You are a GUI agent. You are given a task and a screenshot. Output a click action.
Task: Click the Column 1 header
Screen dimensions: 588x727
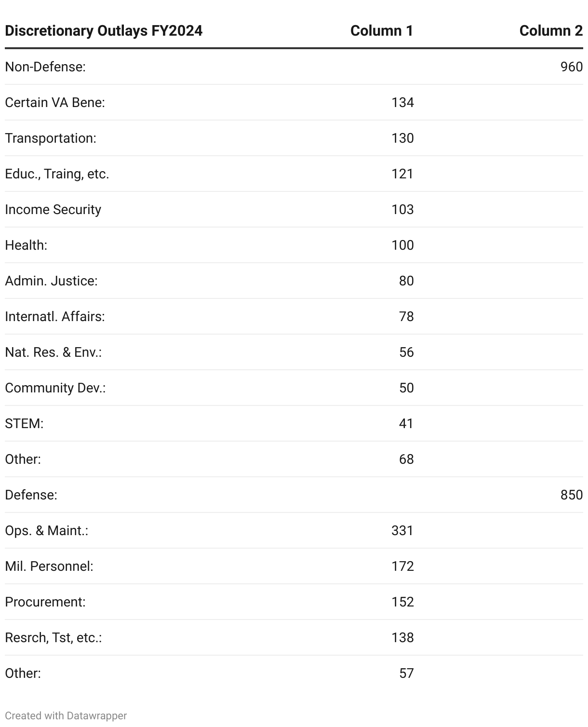[382, 31]
